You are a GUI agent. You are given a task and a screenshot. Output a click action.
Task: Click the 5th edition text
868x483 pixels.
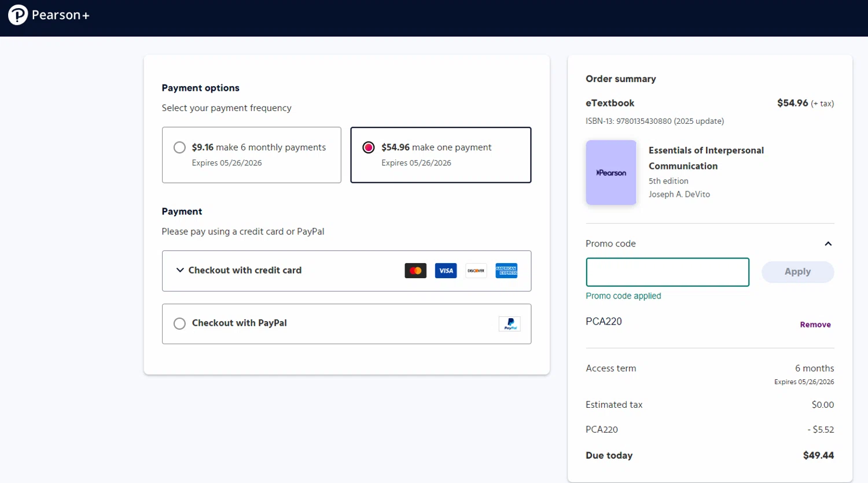pos(668,181)
